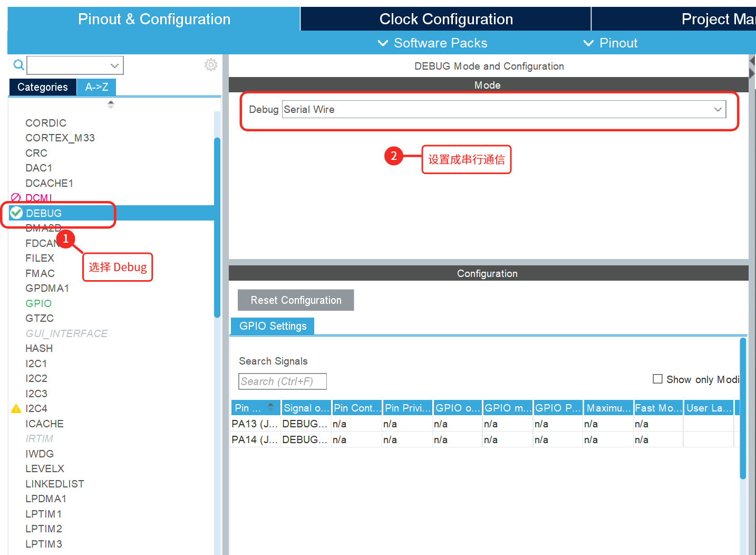Click the PA14 pin table row
The height and width of the screenshot is (555, 756).
tap(485, 439)
